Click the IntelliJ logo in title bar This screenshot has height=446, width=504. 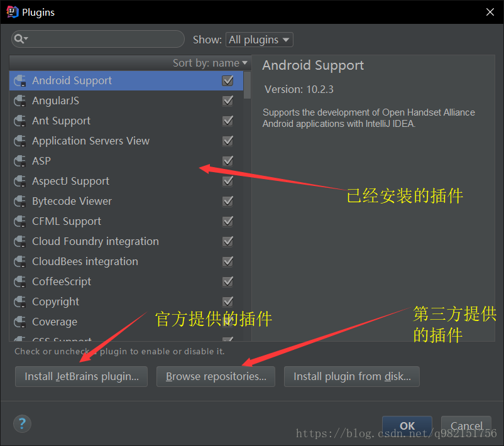[13, 12]
